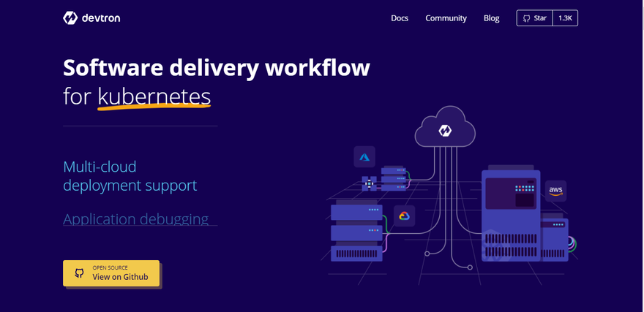Click the Google Cloud logo icon

point(404,216)
